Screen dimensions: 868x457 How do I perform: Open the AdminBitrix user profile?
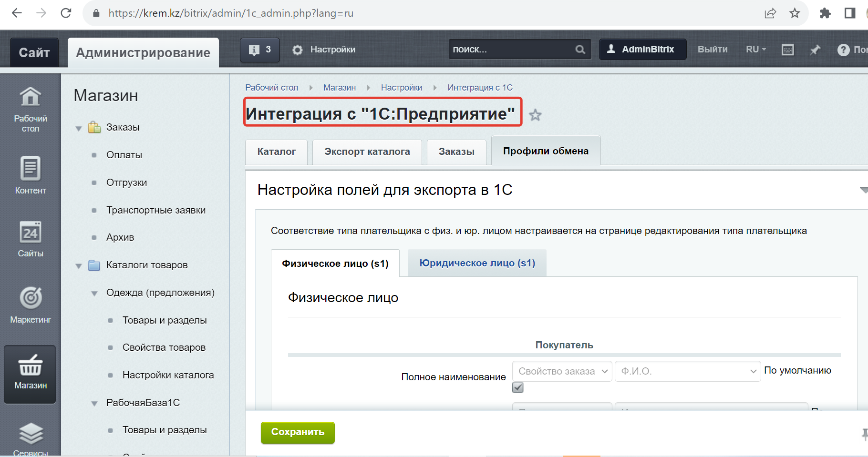(x=642, y=49)
